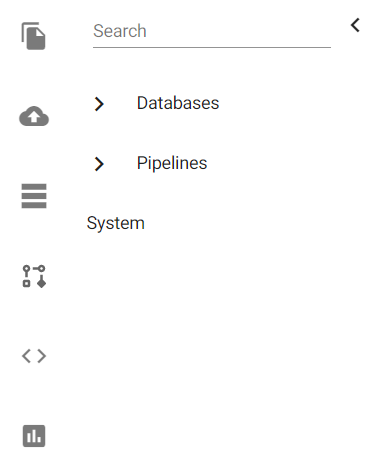The width and height of the screenshot is (377, 453).
Task: Select the pipeline workflow nodes icon
Action: [34, 276]
